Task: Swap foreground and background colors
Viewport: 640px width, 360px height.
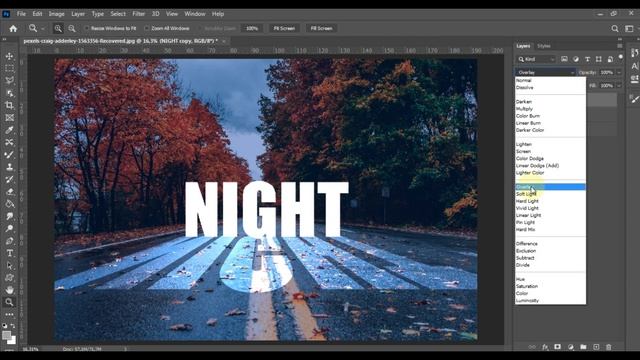Action: pyautogui.click(x=13, y=326)
